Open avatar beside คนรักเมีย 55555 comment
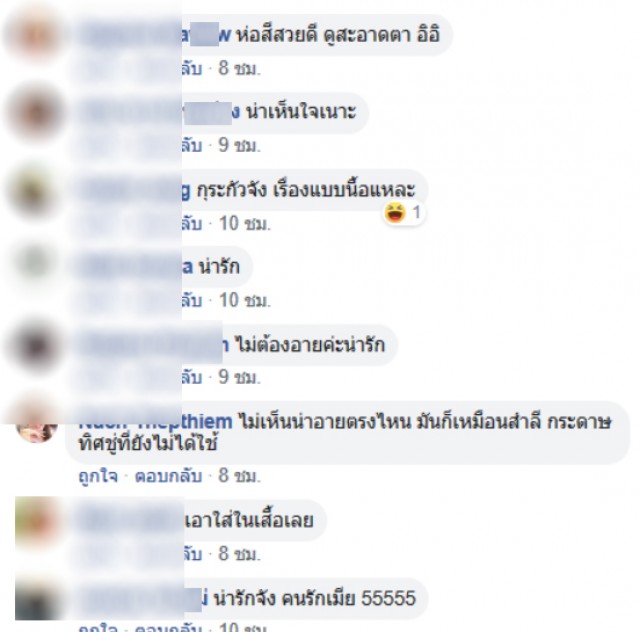 pyautogui.click(x=36, y=599)
